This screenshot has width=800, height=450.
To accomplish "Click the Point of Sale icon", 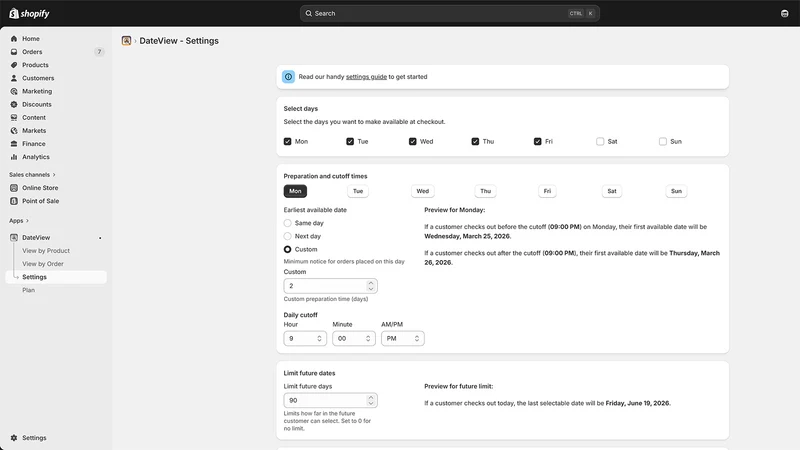I will [x=14, y=201].
